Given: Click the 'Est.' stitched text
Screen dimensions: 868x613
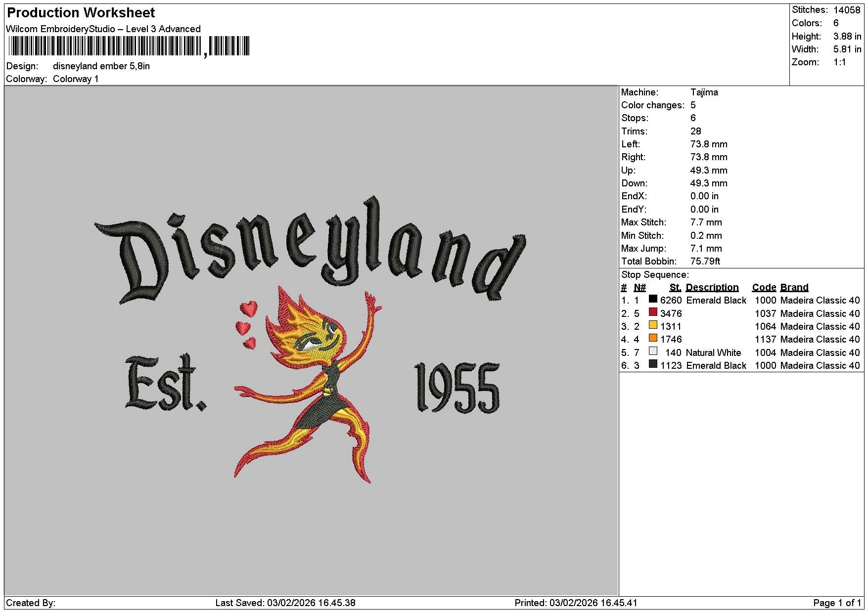Looking at the screenshot, I should coord(165,383).
